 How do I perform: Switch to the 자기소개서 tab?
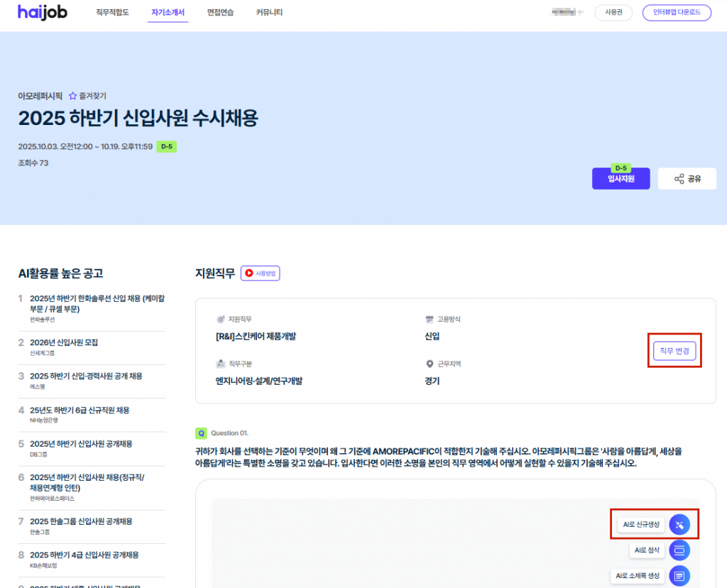[169, 13]
